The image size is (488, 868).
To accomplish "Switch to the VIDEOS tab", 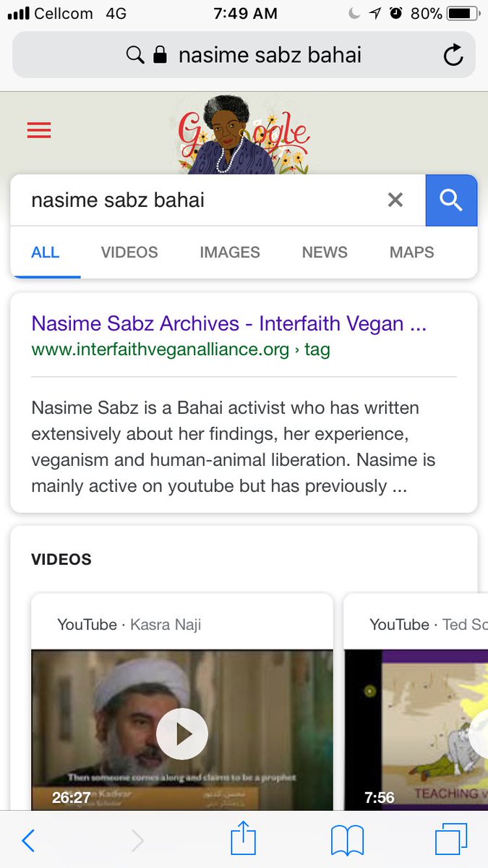I will 129,252.
